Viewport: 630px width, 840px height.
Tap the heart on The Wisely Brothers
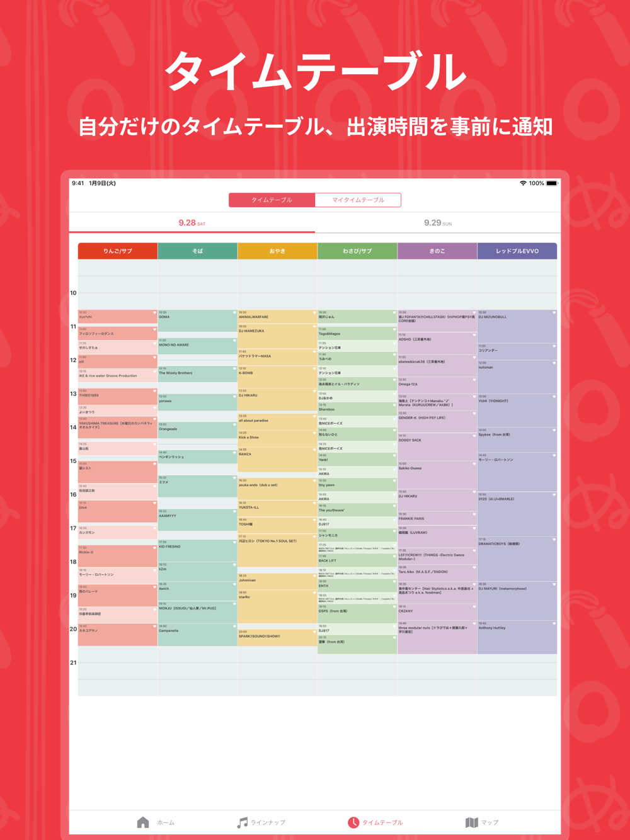click(x=234, y=369)
